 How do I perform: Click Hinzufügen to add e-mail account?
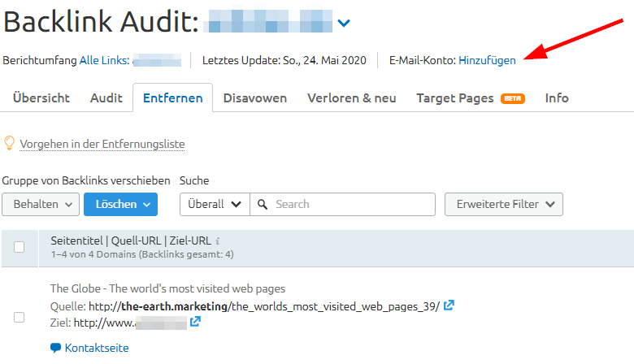tap(487, 61)
